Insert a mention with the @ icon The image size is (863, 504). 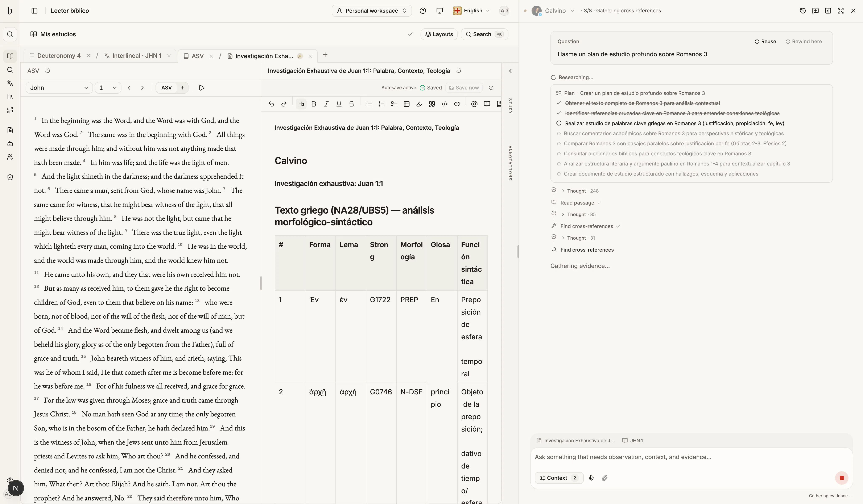pos(474,104)
